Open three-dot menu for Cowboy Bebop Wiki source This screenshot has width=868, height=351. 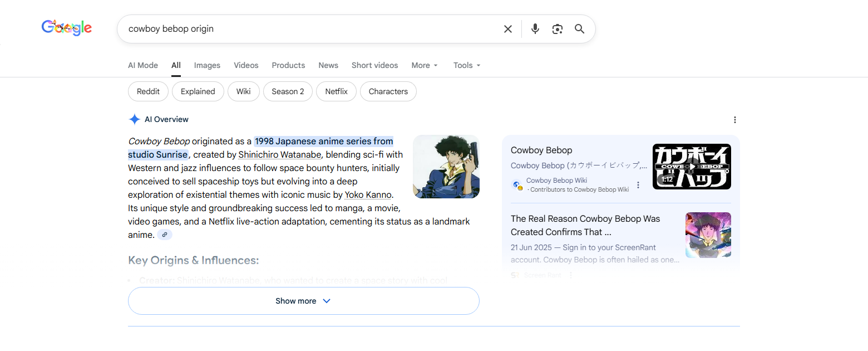[x=638, y=185]
